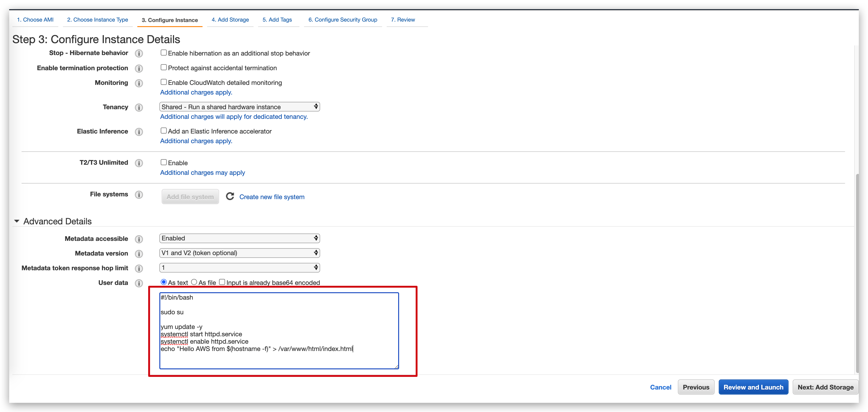Open the Metadata version dropdown
Screen dimensions: 868x412
240,253
